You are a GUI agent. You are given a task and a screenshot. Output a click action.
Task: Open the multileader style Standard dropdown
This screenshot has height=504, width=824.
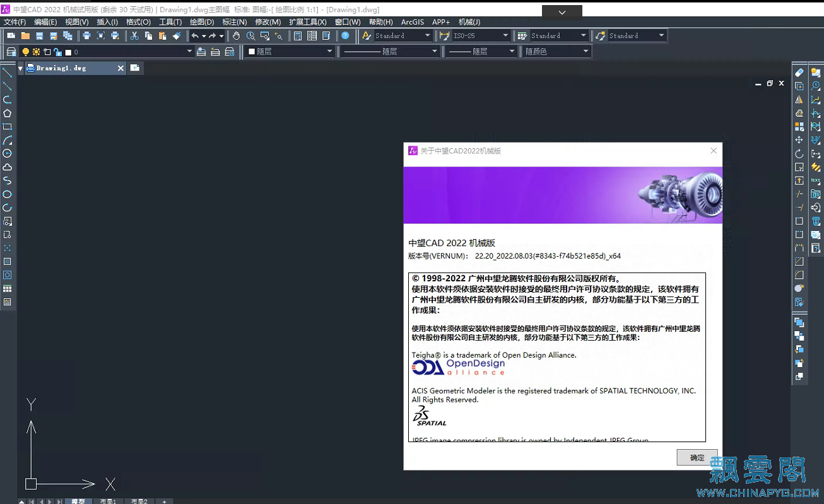(x=661, y=36)
